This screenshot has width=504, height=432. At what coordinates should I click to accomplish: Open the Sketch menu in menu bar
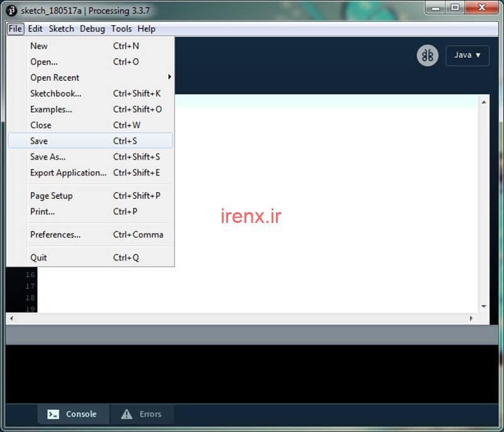[x=61, y=29]
